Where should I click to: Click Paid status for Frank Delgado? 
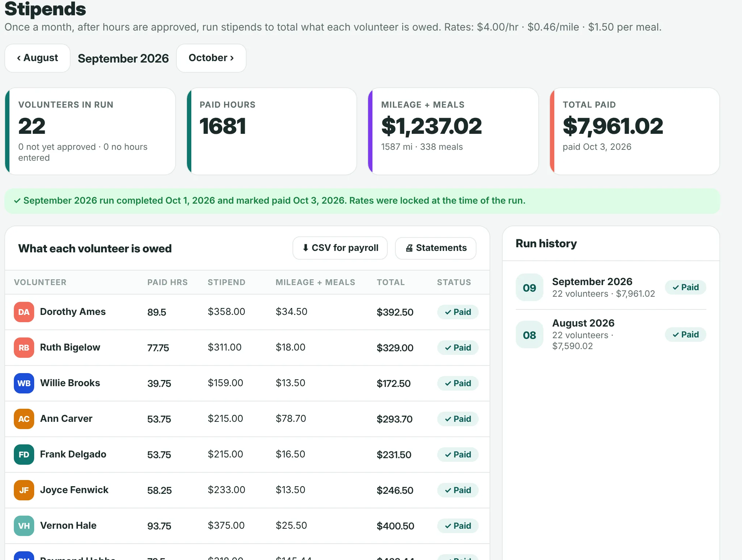click(x=458, y=455)
